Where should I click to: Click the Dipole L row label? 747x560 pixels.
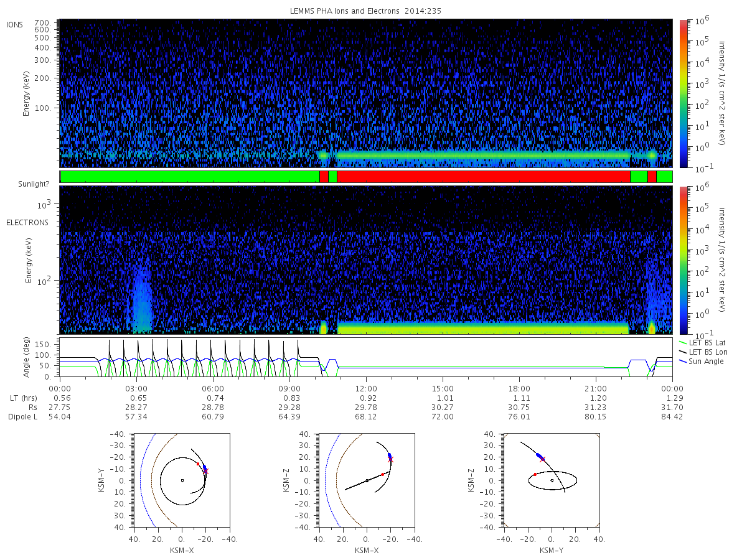click(22, 416)
